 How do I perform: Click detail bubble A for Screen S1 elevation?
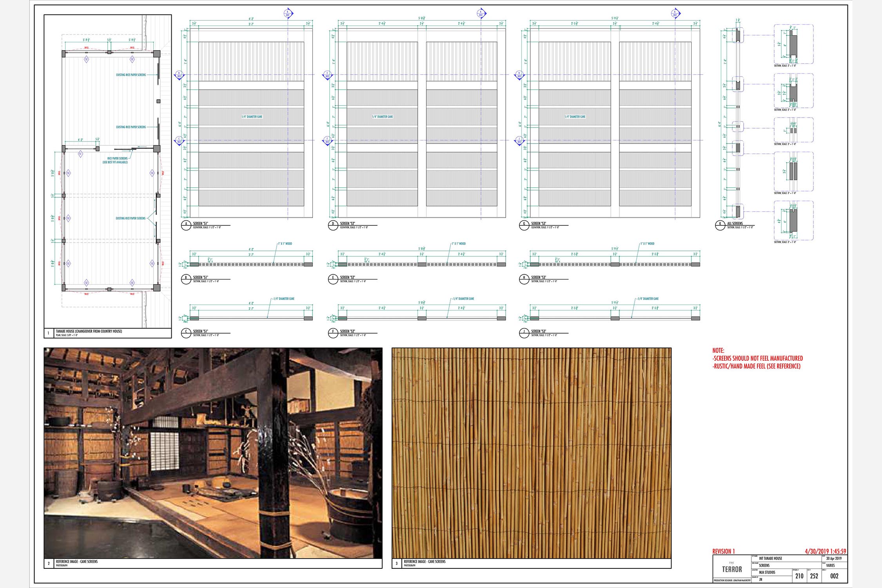point(186,225)
